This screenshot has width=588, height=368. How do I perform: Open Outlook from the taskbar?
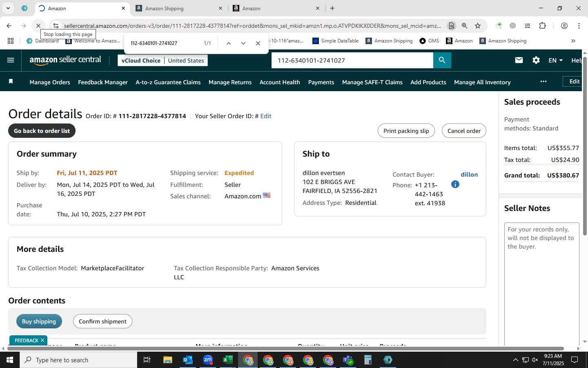187,360
